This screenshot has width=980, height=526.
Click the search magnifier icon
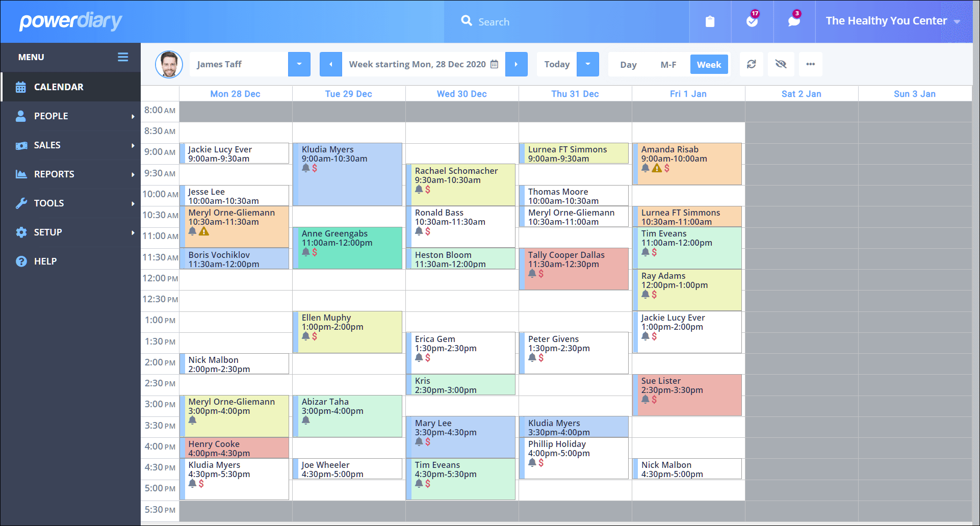click(x=467, y=21)
